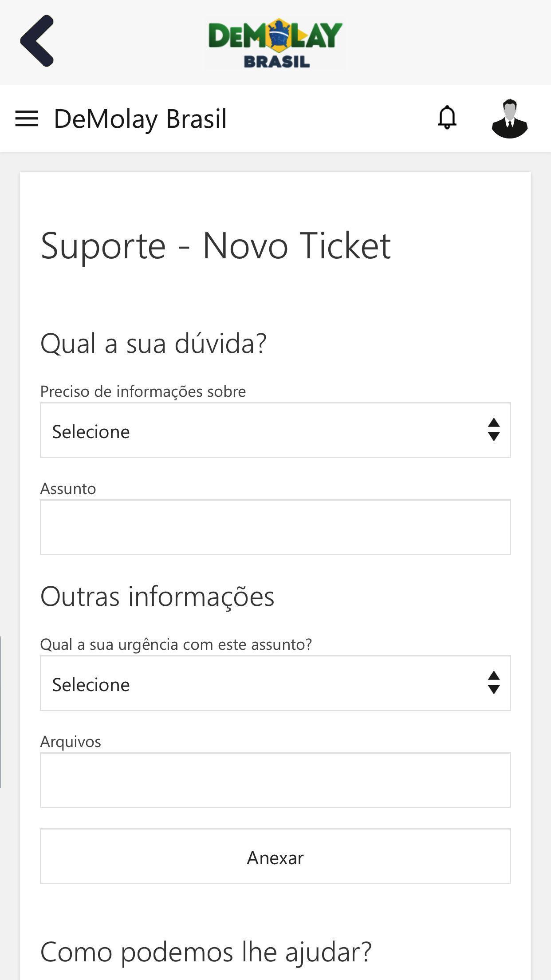Click the arrows on the urgency select
551x980 pixels.
[494, 683]
